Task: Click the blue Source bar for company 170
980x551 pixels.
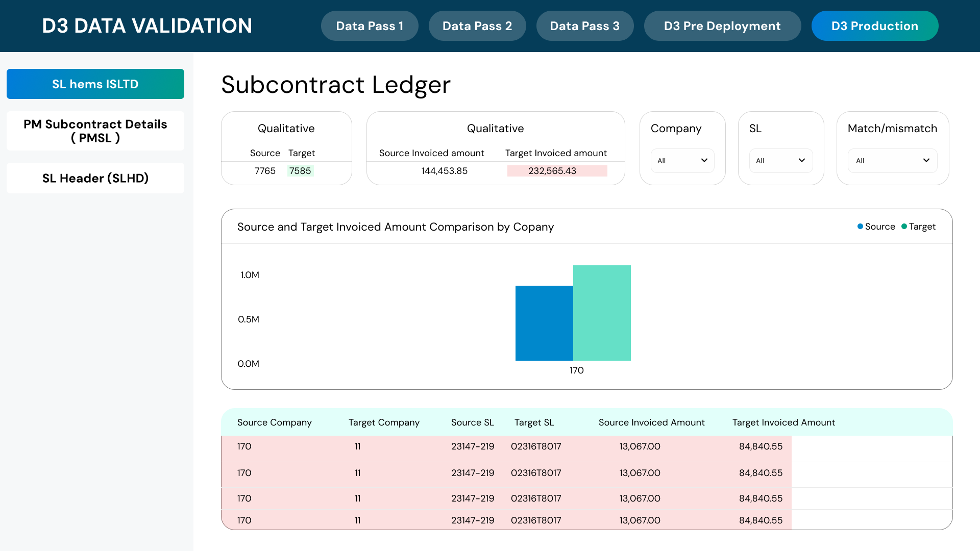Action: pyautogui.click(x=544, y=323)
